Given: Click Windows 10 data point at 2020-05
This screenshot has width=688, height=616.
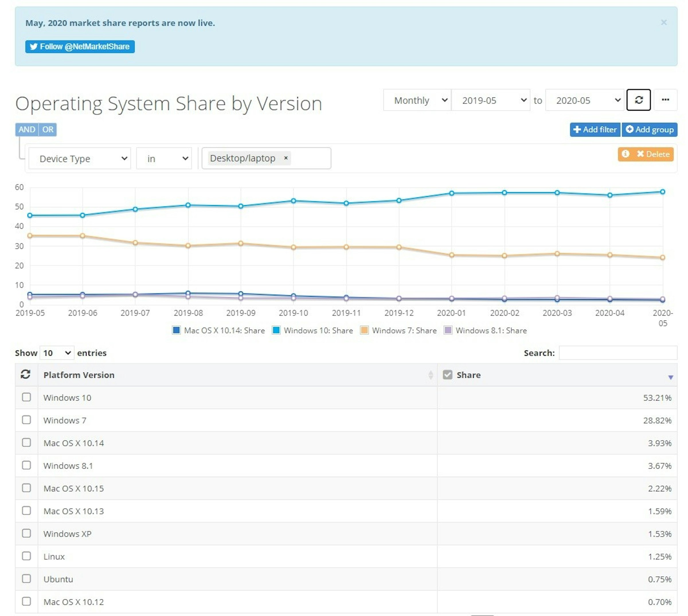Looking at the screenshot, I should pyautogui.click(x=662, y=191).
